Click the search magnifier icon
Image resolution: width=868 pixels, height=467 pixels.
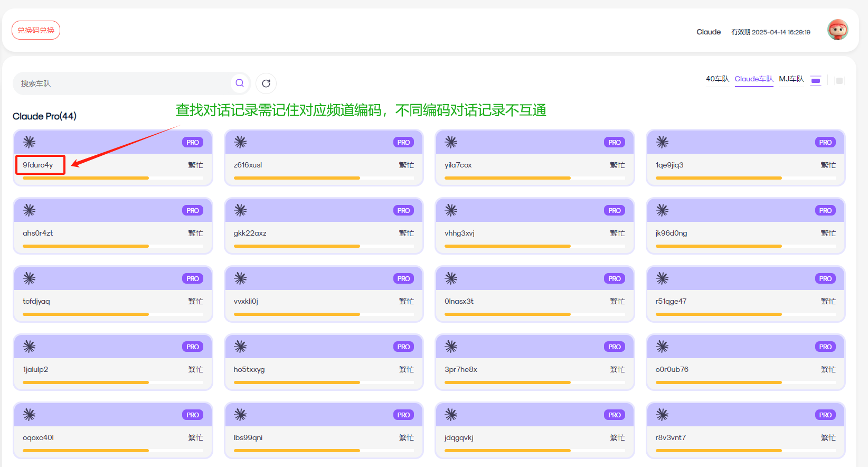tap(240, 83)
